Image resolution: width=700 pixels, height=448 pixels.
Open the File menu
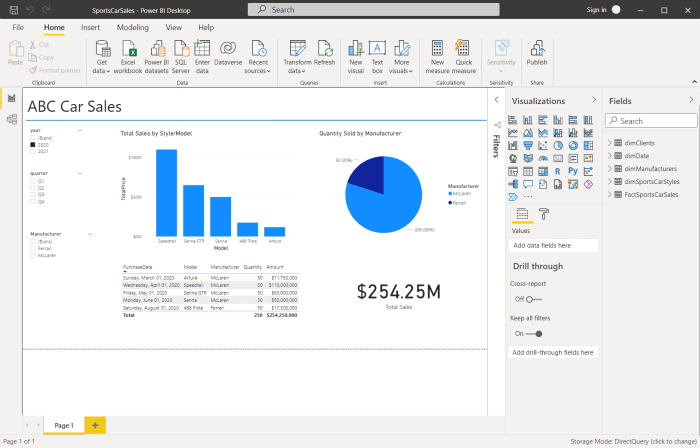tap(18, 27)
